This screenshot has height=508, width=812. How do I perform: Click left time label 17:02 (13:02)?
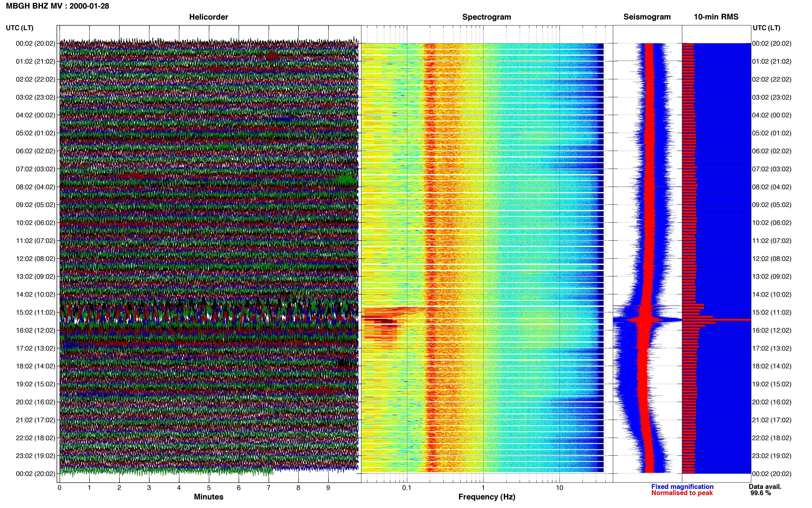[36, 348]
